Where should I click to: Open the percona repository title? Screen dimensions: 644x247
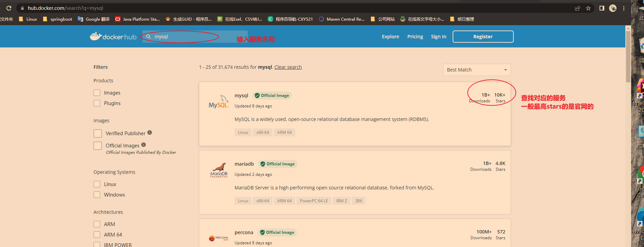244,232
